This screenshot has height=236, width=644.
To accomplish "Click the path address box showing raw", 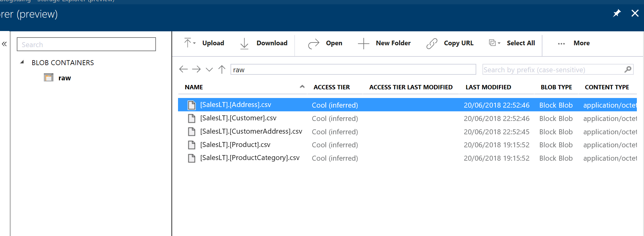I will pyautogui.click(x=353, y=69).
